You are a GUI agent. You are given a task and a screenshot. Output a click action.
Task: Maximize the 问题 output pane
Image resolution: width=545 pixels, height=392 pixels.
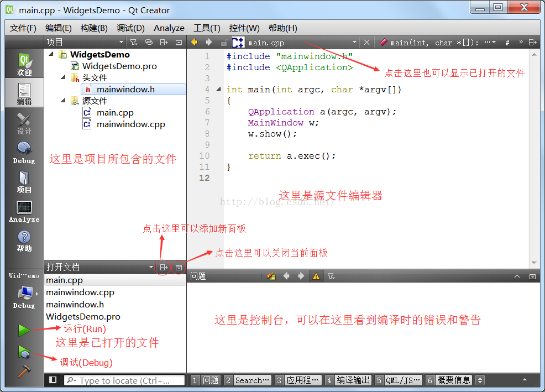coord(517,276)
